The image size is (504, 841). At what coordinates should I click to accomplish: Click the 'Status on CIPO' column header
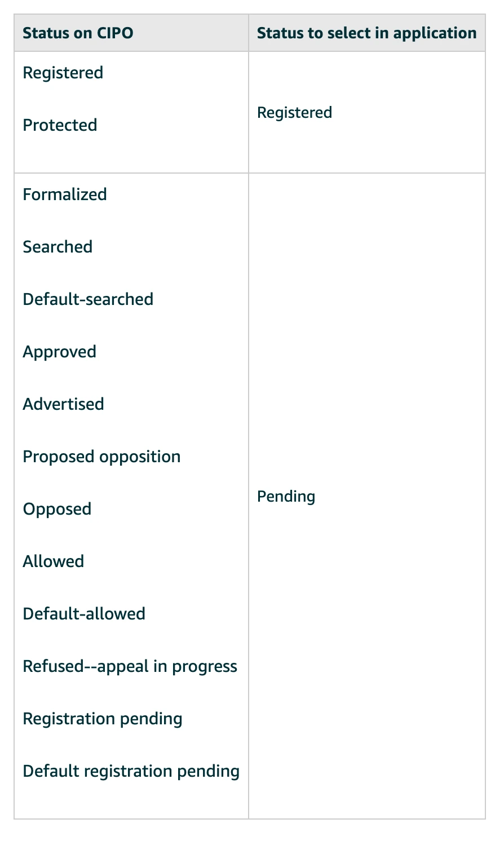78,33
